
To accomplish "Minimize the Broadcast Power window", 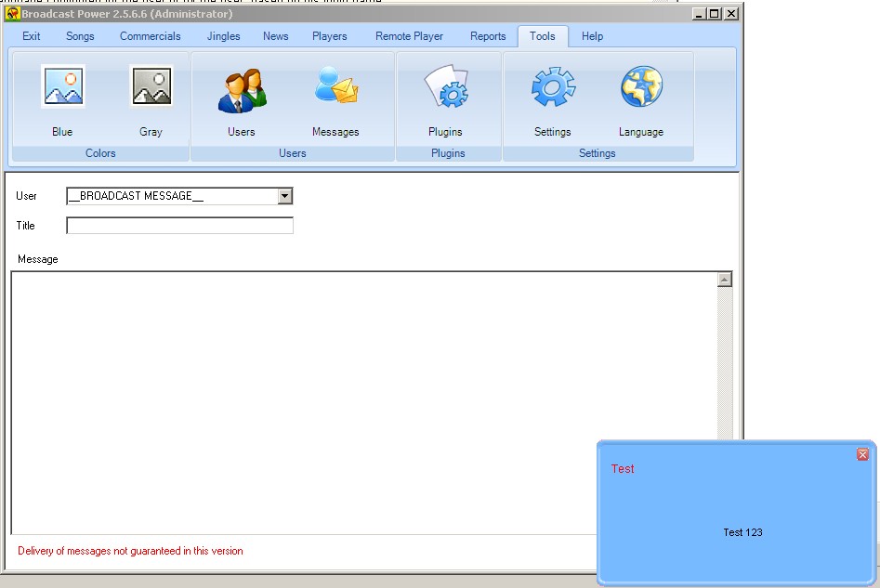I will [x=699, y=13].
